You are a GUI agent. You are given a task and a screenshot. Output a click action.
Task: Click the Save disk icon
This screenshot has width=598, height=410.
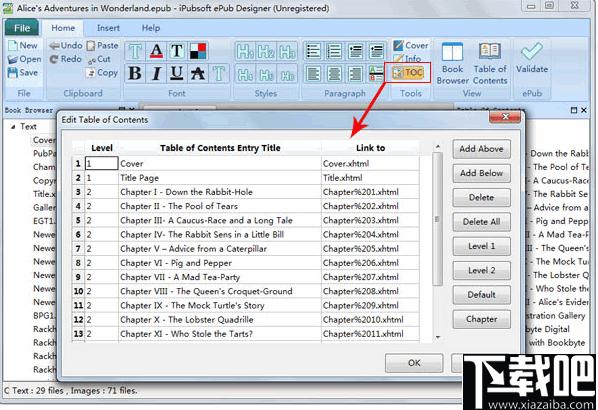pyautogui.click(x=13, y=72)
